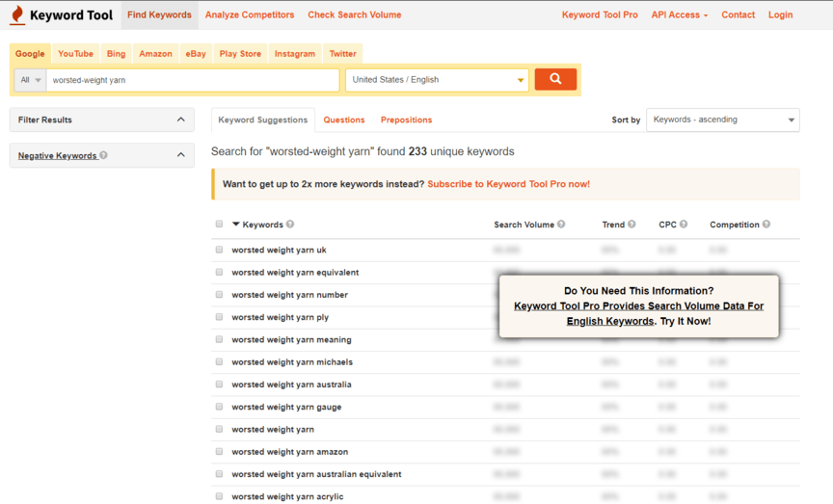Click the Negative Keywords label link

pos(58,155)
